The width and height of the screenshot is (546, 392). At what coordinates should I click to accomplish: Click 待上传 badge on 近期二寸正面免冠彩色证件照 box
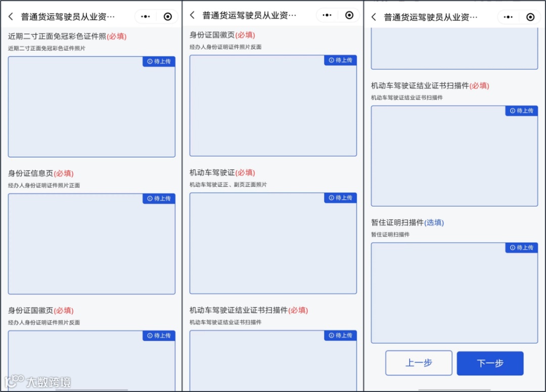pos(159,62)
